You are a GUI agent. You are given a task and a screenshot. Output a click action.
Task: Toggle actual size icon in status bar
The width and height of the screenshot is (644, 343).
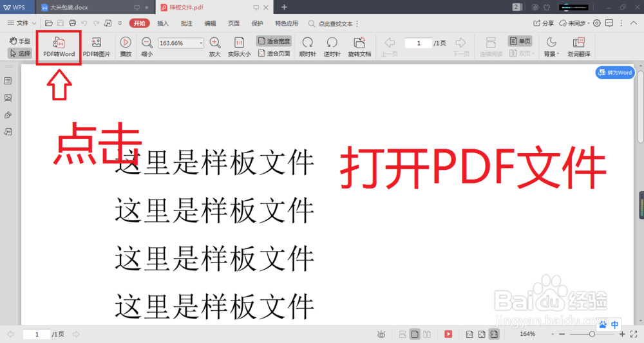point(469,334)
